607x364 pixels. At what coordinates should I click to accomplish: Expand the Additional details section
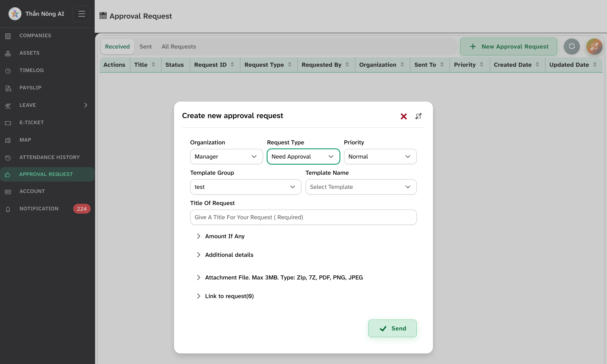pyautogui.click(x=225, y=255)
